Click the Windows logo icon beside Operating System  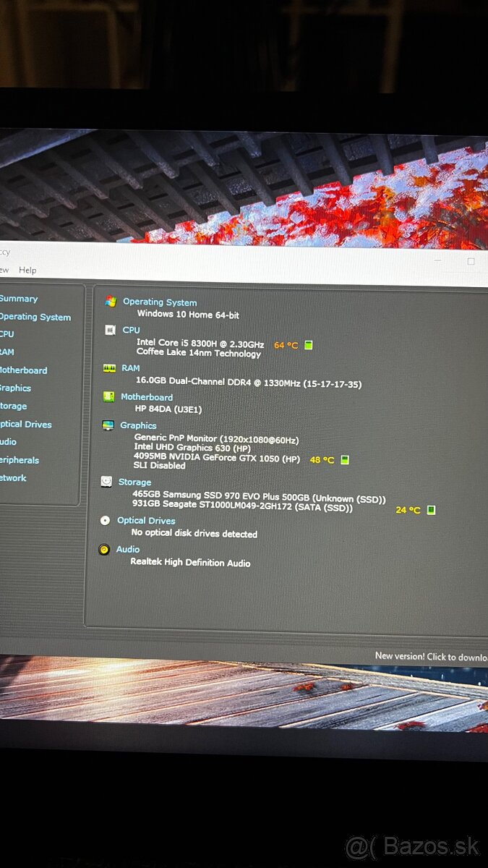pyautogui.click(x=111, y=301)
